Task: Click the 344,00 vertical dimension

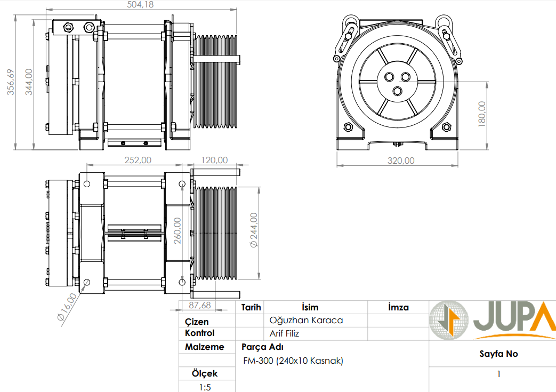Action: [x=29, y=82]
